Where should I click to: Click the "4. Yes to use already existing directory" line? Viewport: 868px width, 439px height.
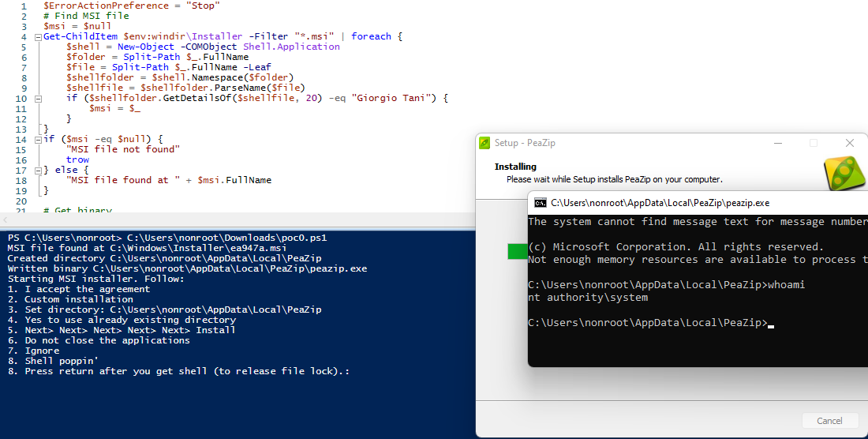pyautogui.click(x=122, y=320)
